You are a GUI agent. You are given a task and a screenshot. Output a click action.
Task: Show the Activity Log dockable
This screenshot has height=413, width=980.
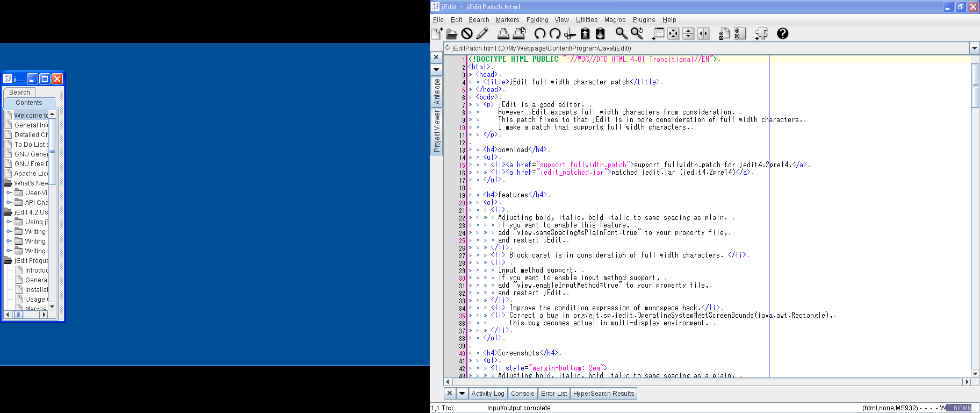tap(488, 394)
